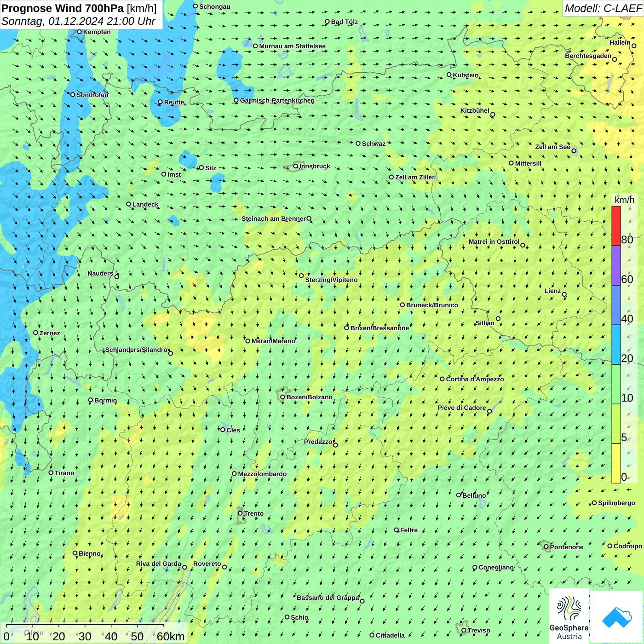Viewport: 644px width, 644px height.
Task: Click the 'Sillian' label
Action: click(x=485, y=323)
